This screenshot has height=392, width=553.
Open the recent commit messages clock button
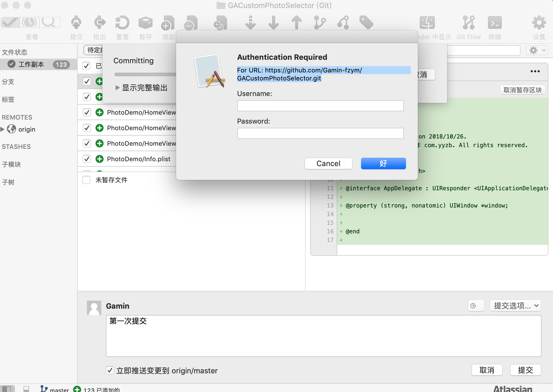click(x=476, y=305)
